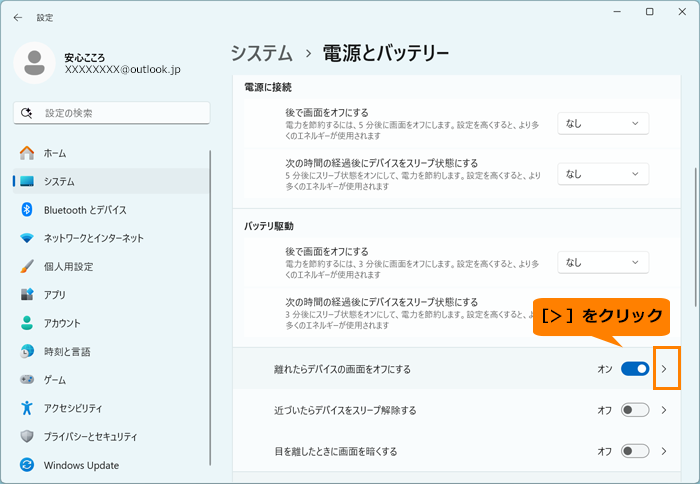Viewport: 700px width, 484px height.
Task: Click the user profile avatar
Action: pyautogui.click(x=34, y=63)
